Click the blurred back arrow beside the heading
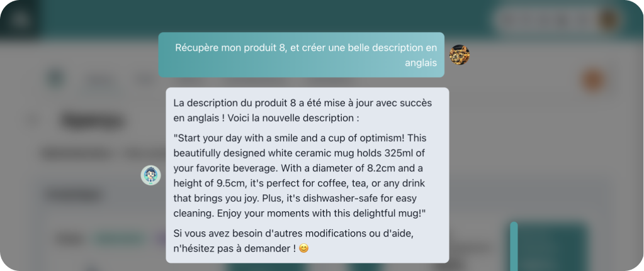 [x=35, y=119]
